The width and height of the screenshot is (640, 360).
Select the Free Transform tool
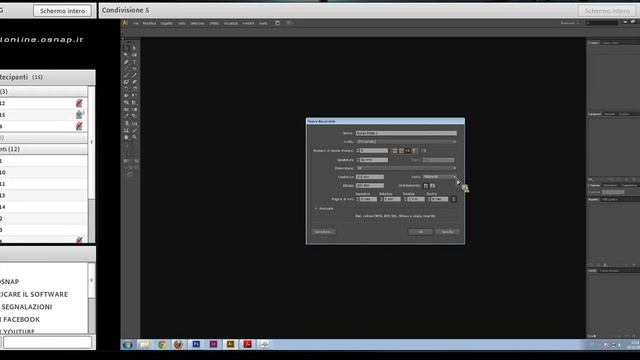pos(134,95)
